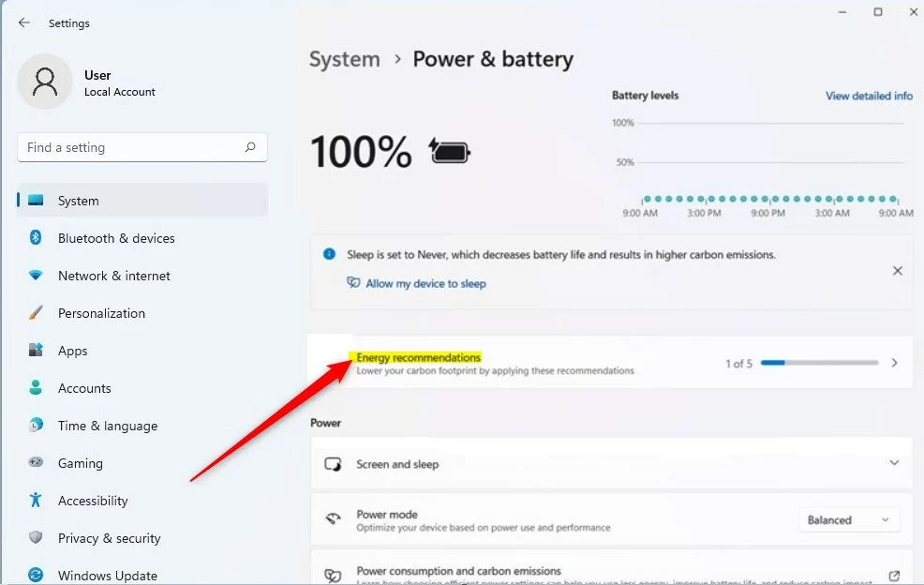Click the Settings back arrow
Screen dimensions: 924x585
24,22
